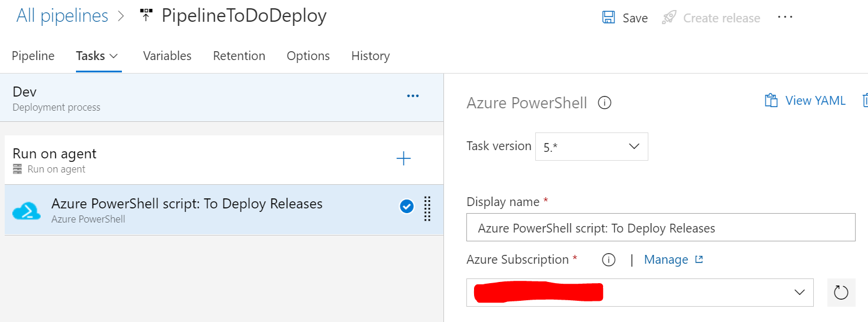Click the Create release button text
This screenshot has width=868, height=322.
(721, 18)
